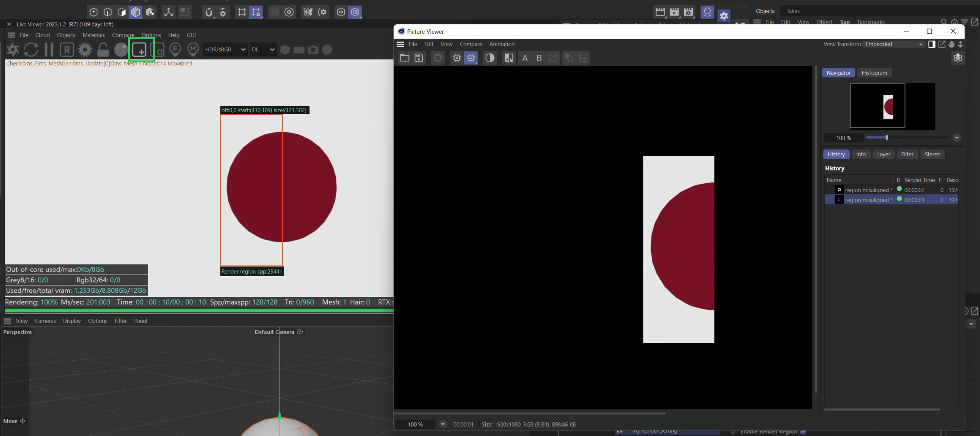
Task: Select first region misaligned history entry
Action: click(x=868, y=190)
